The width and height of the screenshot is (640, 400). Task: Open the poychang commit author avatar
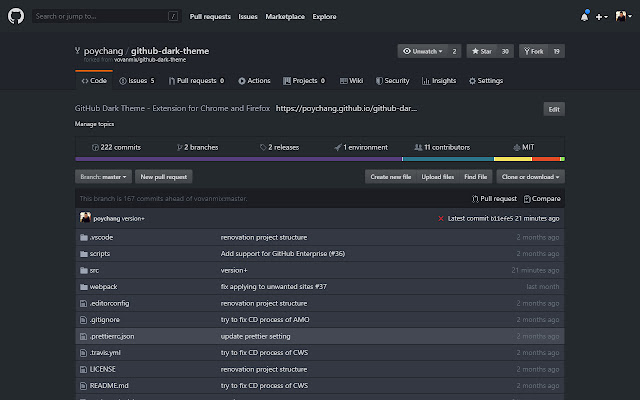(85, 218)
